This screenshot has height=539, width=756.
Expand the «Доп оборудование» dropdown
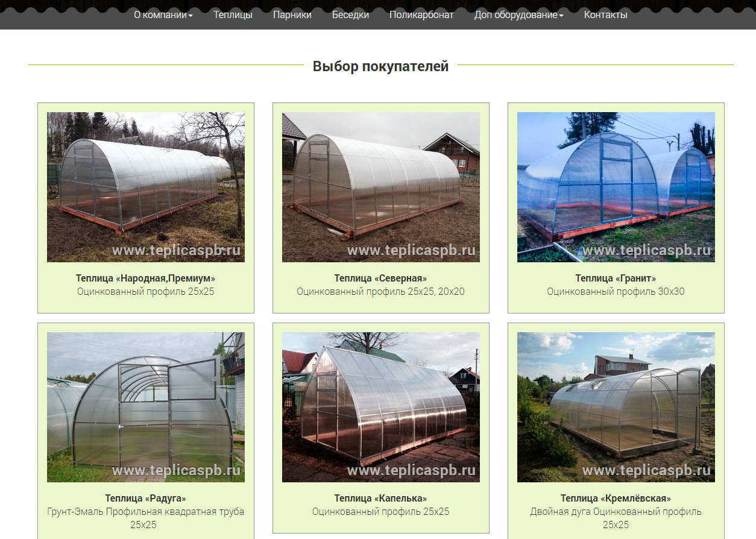click(x=518, y=15)
